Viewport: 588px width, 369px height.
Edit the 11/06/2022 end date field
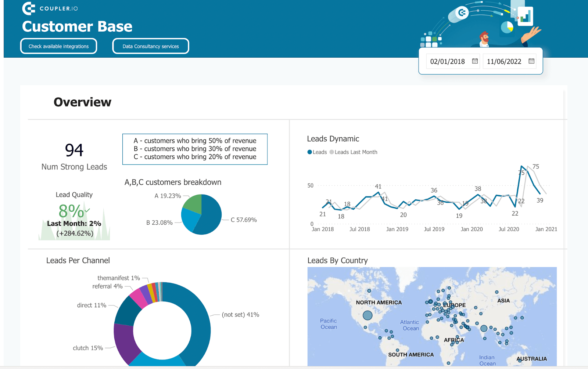pos(509,61)
